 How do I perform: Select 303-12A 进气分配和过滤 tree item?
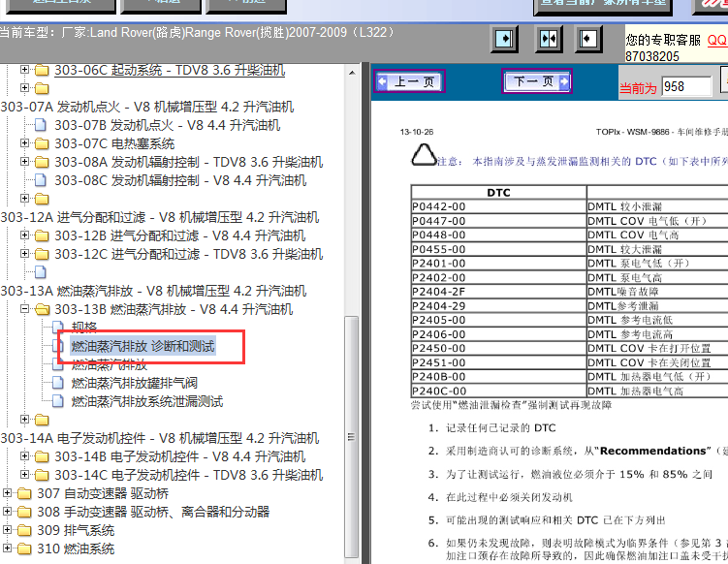tap(160, 217)
